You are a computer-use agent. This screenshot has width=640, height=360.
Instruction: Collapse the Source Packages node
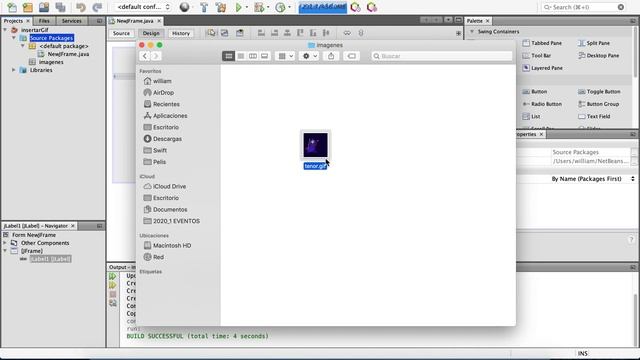[14, 38]
